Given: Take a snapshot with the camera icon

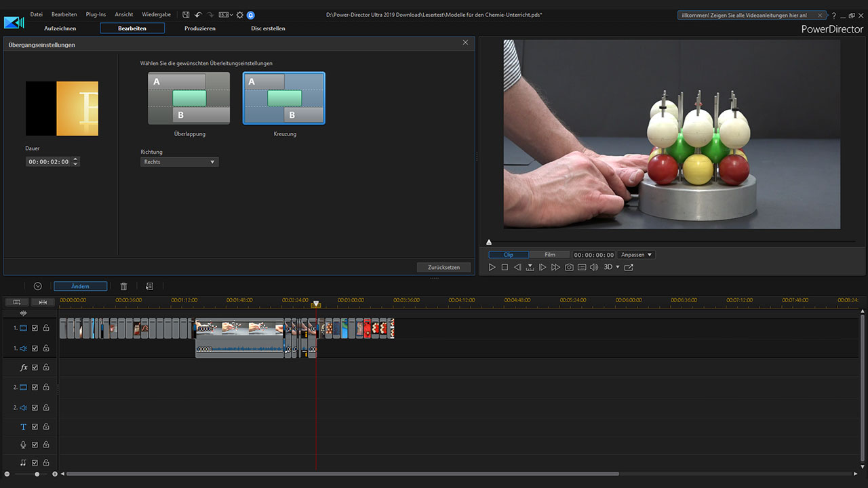Looking at the screenshot, I should click(x=569, y=268).
